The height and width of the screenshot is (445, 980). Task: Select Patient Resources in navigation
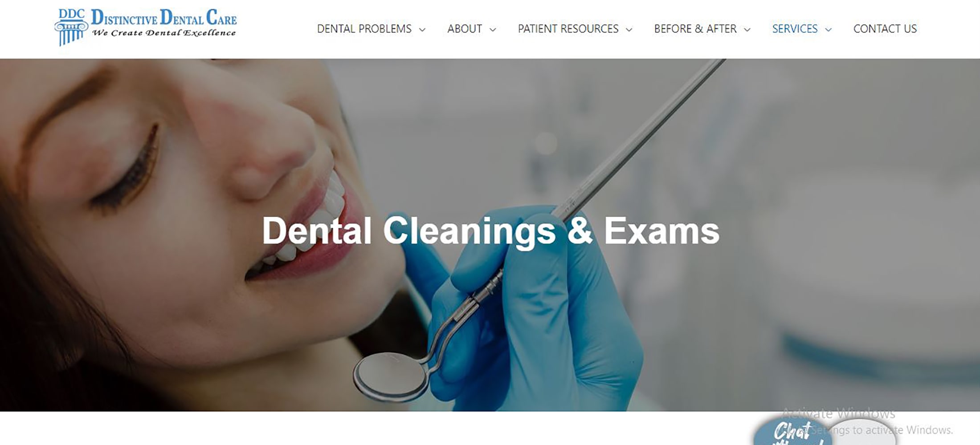tap(568, 29)
